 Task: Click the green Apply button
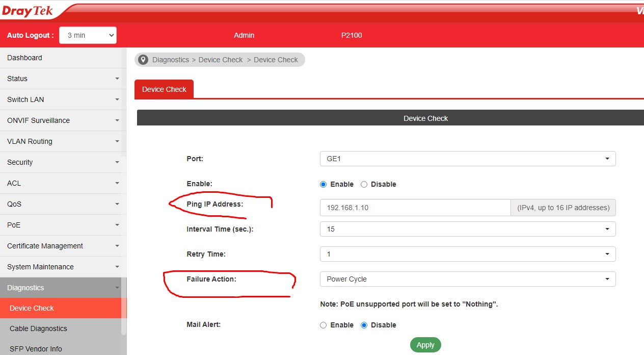[x=425, y=345]
